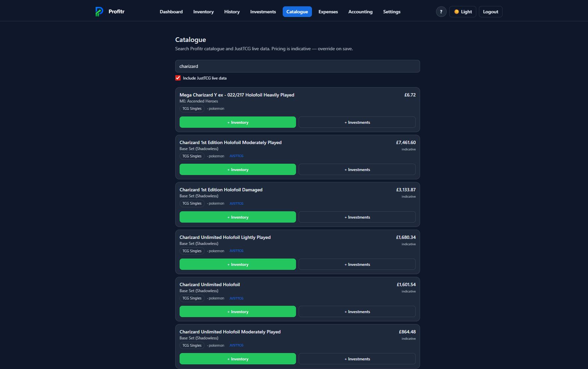The width and height of the screenshot is (588, 369).
Task: Add £1,601.54 Charizard Unlimited Holofoil to Investments
Action: (x=357, y=311)
